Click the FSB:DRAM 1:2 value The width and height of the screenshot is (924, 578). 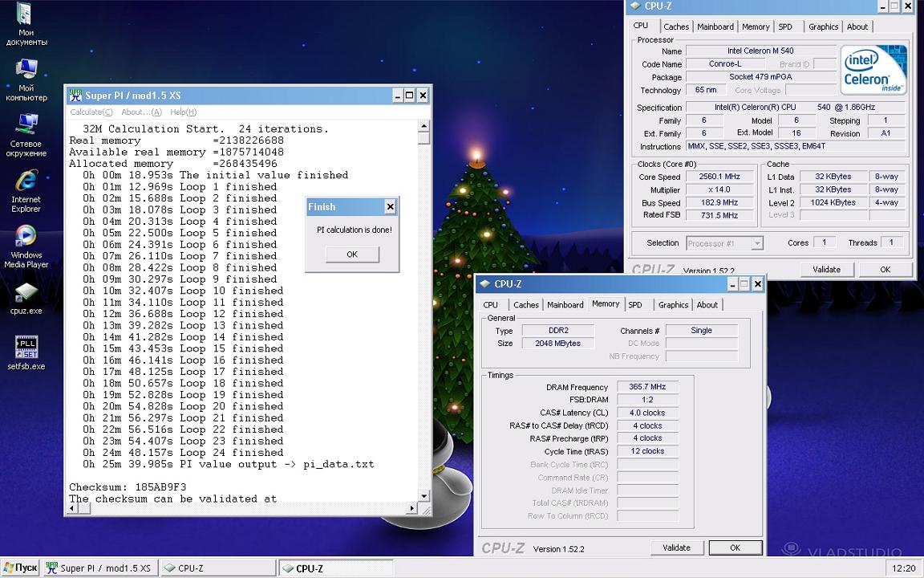tap(647, 400)
